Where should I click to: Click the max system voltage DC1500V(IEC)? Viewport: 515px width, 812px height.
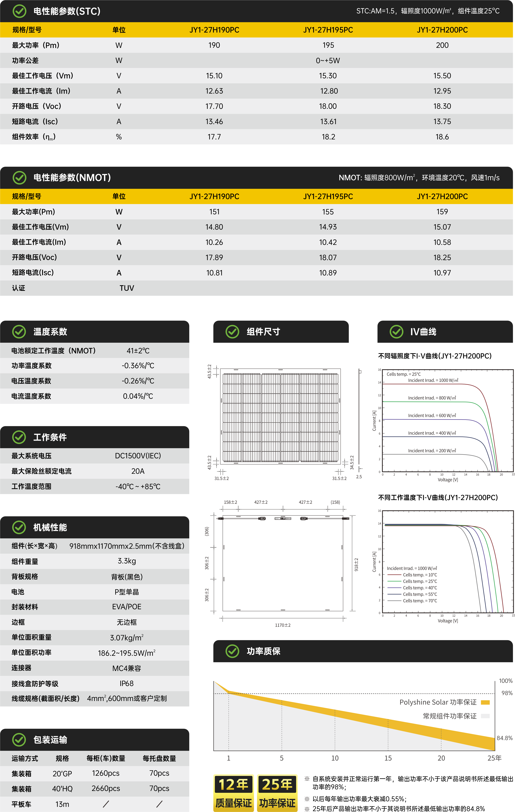(138, 456)
